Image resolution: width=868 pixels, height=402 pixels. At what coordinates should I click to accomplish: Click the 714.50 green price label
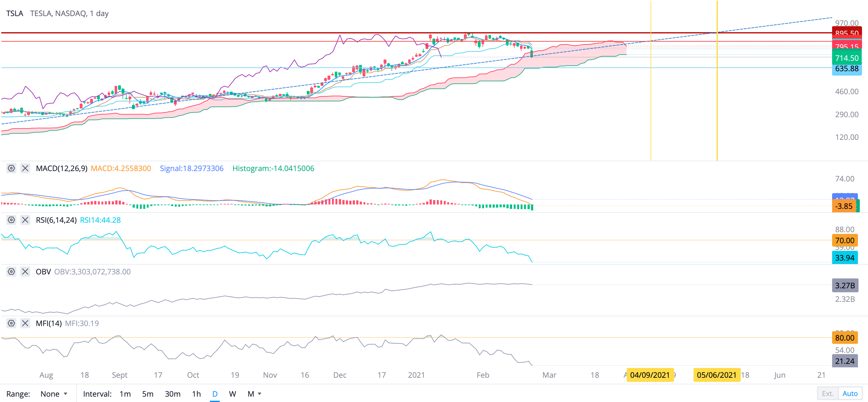[847, 58]
